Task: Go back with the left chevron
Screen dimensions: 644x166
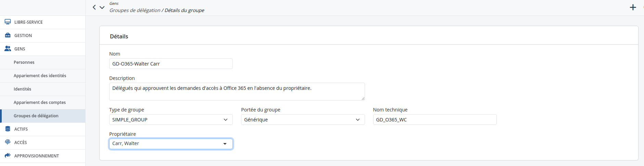Action: pyautogui.click(x=94, y=7)
